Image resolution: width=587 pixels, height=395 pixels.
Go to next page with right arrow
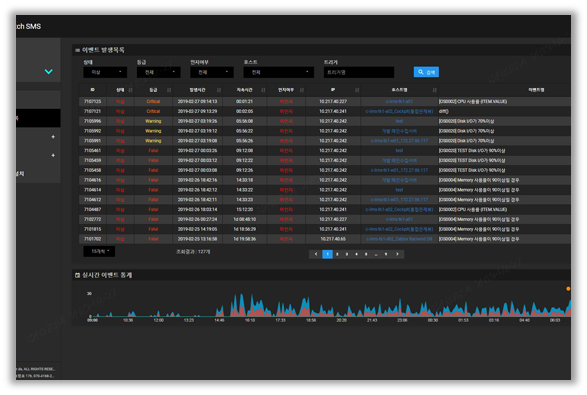397,254
